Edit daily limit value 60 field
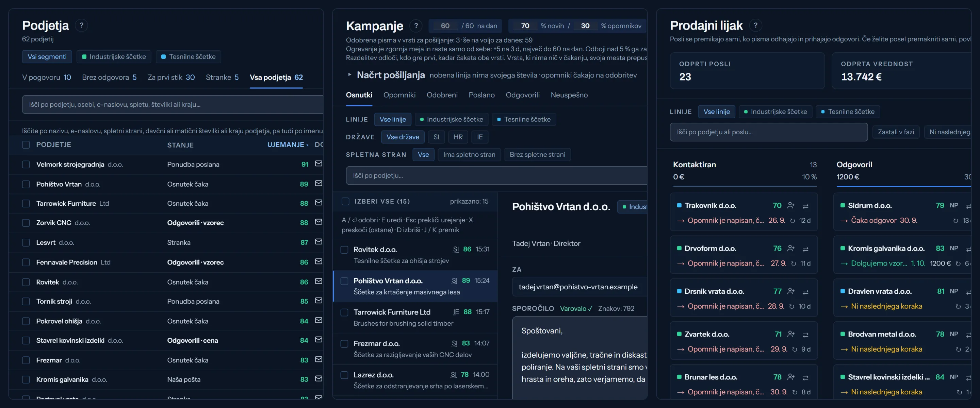Viewport: 980px width, 408px height. coord(445,26)
